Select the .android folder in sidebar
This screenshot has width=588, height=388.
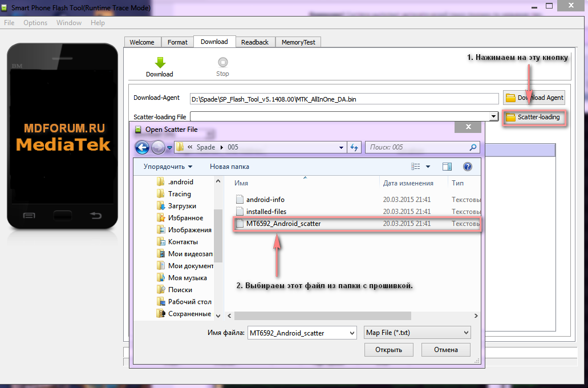tap(175, 182)
